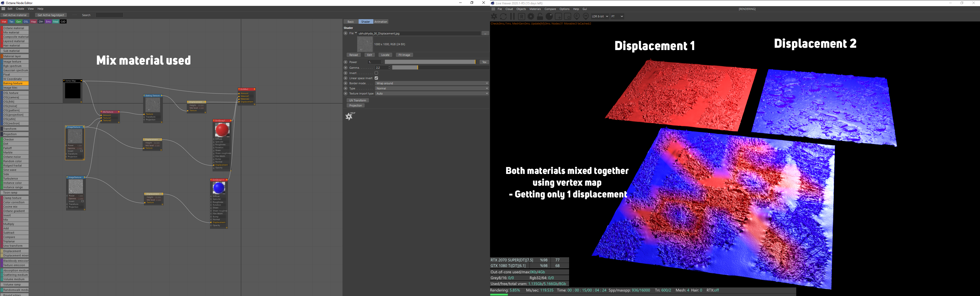Uncheck Linear space invert checkbox
980x296 pixels.
(376, 78)
